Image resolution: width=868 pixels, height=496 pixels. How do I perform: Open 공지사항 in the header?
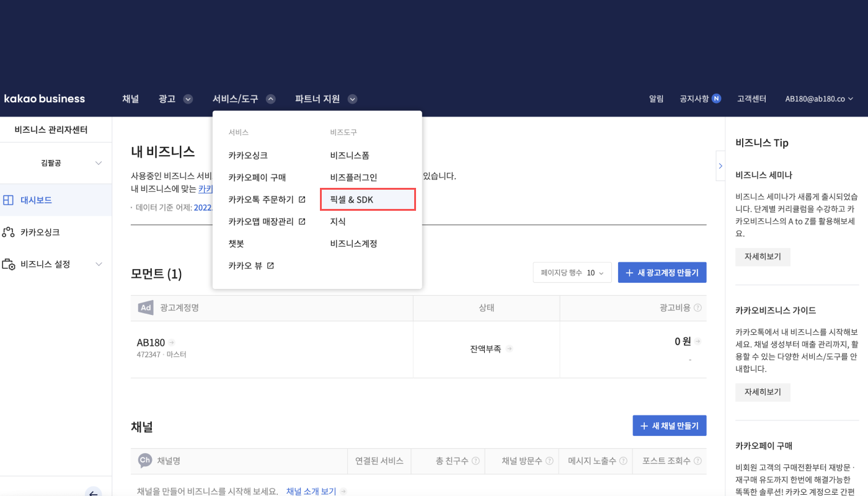[694, 99]
